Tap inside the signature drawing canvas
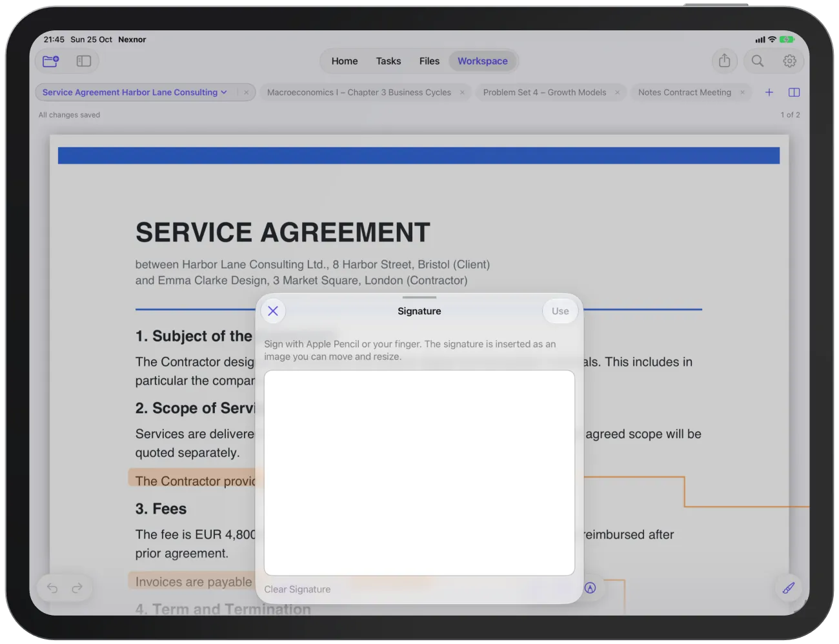The height and width of the screenshot is (644, 839). pyautogui.click(x=419, y=472)
